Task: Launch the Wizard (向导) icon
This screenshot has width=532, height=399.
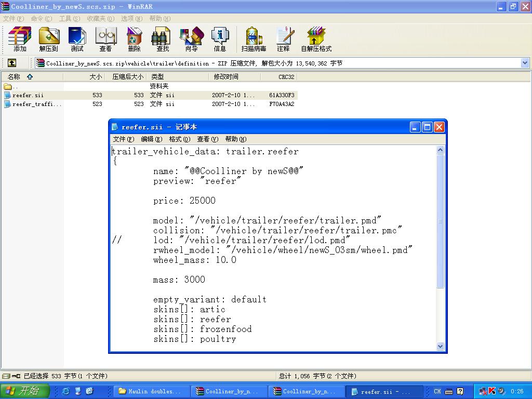Action: pyautogui.click(x=191, y=39)
